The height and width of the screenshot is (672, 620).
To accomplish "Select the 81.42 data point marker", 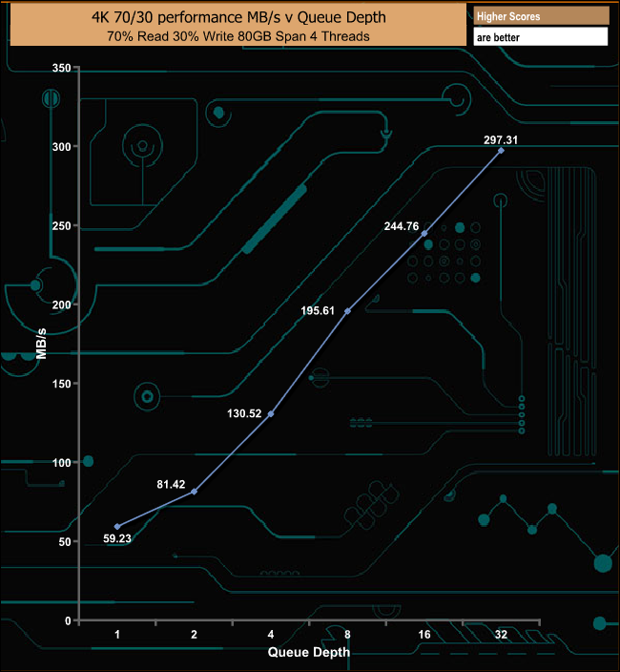I will (x=195, y=492).
